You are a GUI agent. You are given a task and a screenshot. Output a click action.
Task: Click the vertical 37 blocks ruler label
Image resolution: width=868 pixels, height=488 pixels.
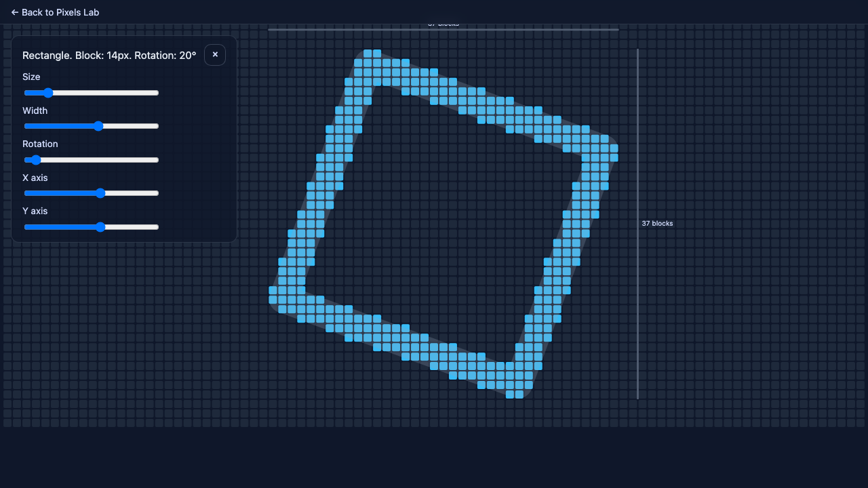tap(656, 223)
